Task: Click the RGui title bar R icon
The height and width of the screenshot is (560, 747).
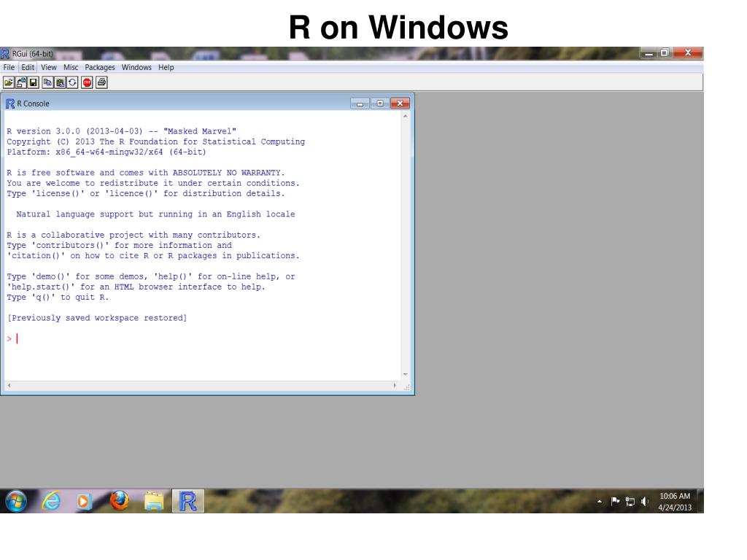Action: click(5, 53)
